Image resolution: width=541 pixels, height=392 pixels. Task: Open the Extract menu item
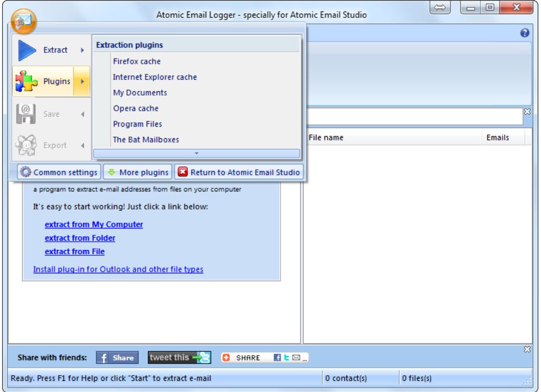tap(52, 50)
